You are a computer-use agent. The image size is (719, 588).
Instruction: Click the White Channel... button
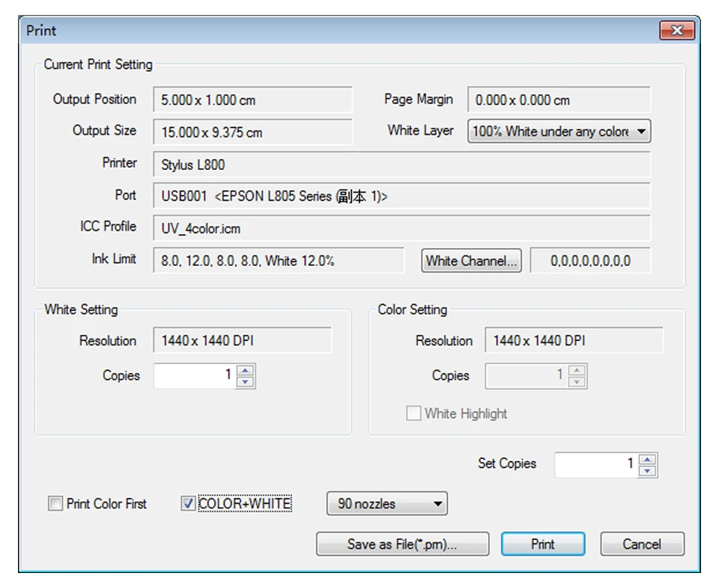click(471, 261)
